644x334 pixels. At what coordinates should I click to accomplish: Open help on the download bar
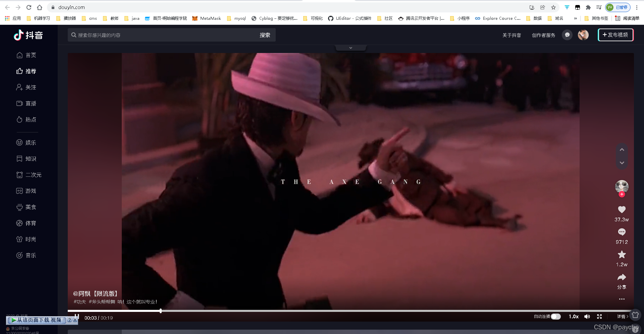[69, 320]
